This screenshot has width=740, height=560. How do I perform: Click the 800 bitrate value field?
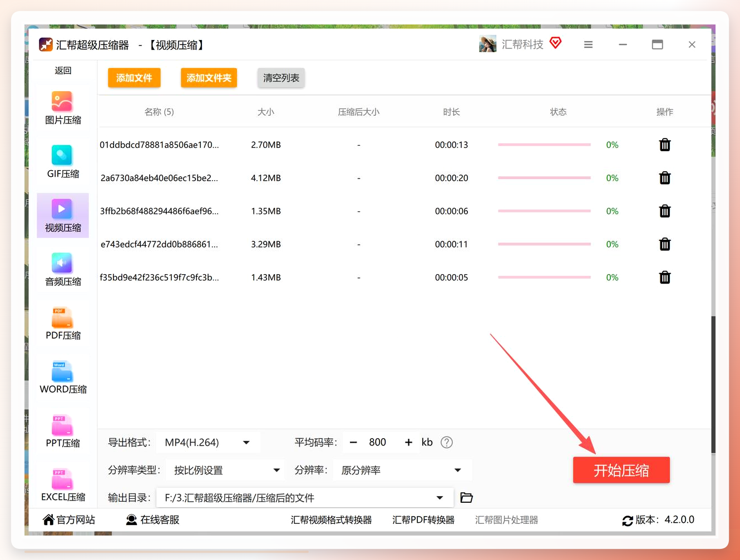pyautogui.click(x=378, y=443)
